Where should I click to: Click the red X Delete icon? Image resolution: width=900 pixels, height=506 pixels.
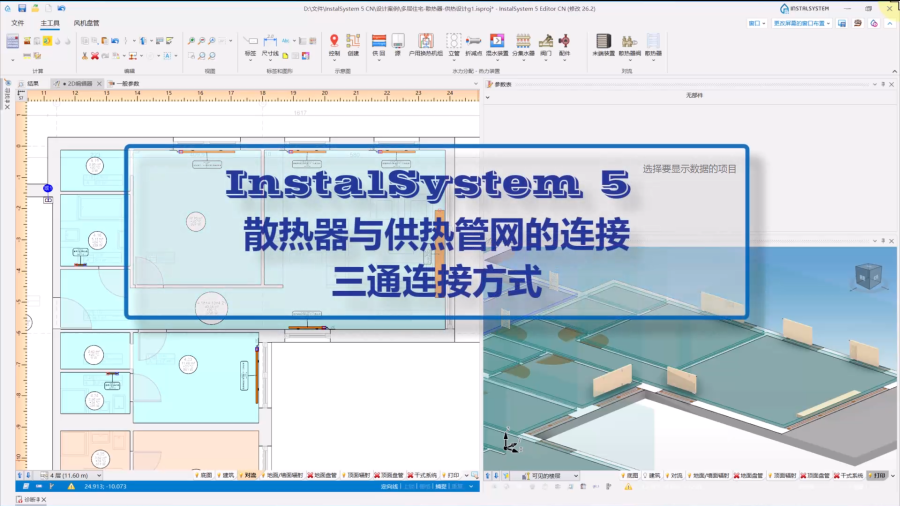pos(95,56)
